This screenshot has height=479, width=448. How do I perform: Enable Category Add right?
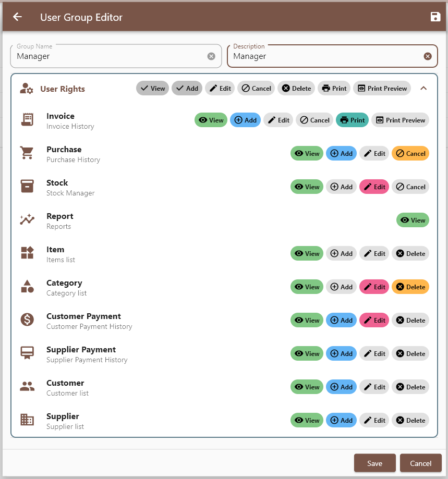pyautogui.click(x=341, y=287)
